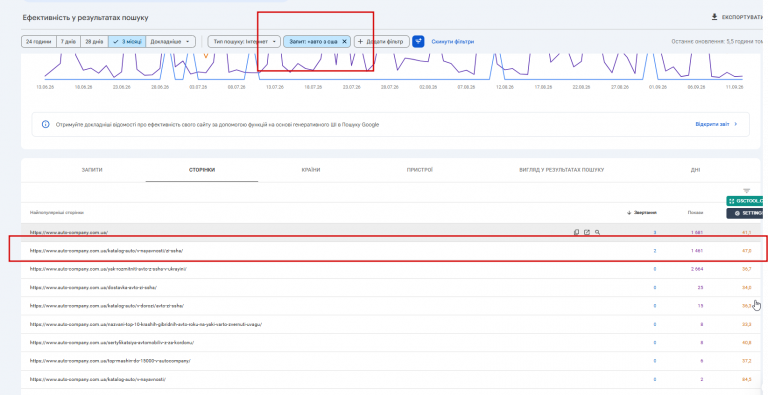This screenshot has height=395, width=768.
Task: Switch to the ДНІ tab
Action: [695, 170]
